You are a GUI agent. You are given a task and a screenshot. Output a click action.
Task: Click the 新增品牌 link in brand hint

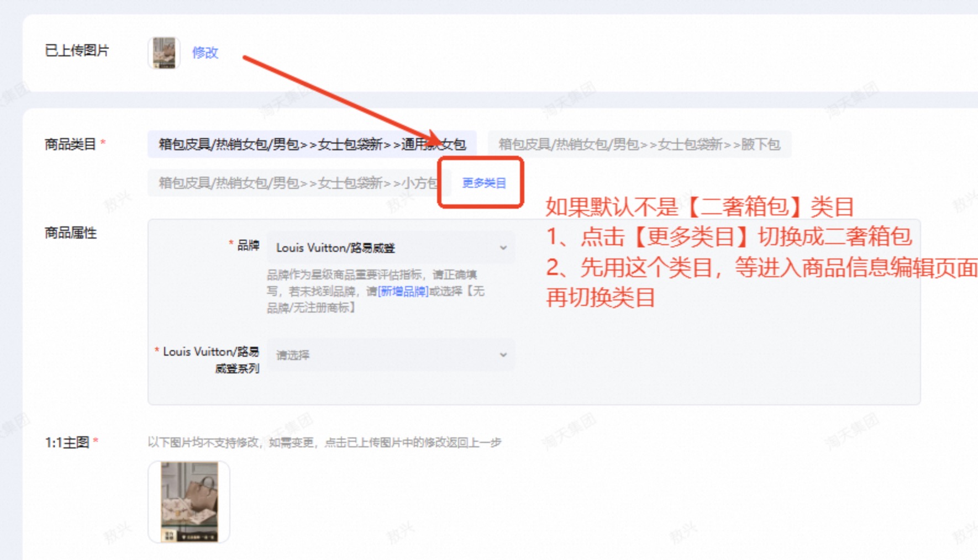(403, 291)
